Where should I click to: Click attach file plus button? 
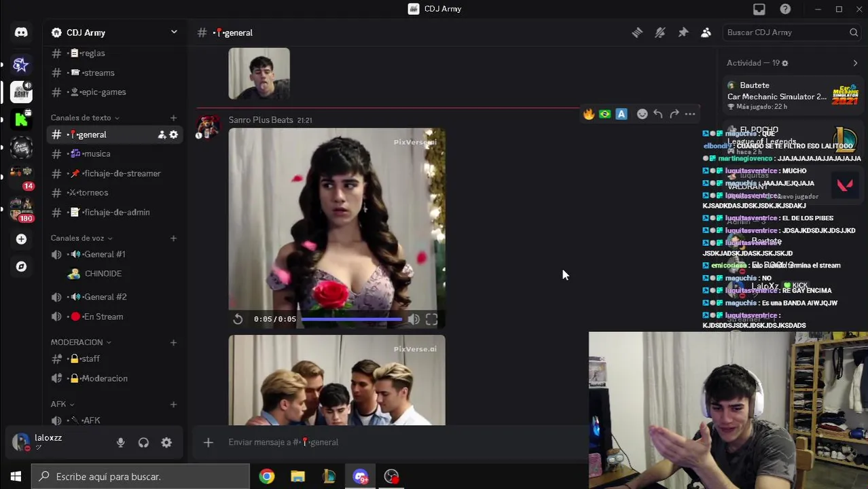click(209, 442)
